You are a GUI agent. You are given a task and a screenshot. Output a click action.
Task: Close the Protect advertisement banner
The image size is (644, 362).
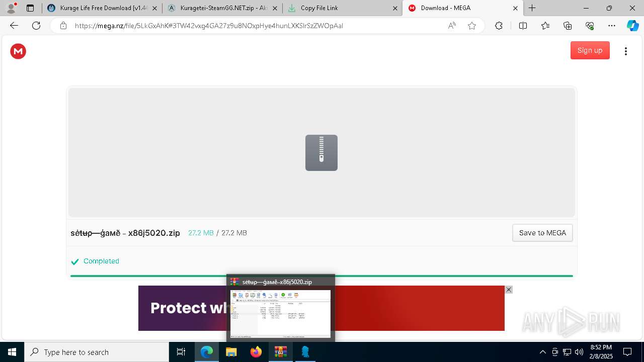point(509,290)
